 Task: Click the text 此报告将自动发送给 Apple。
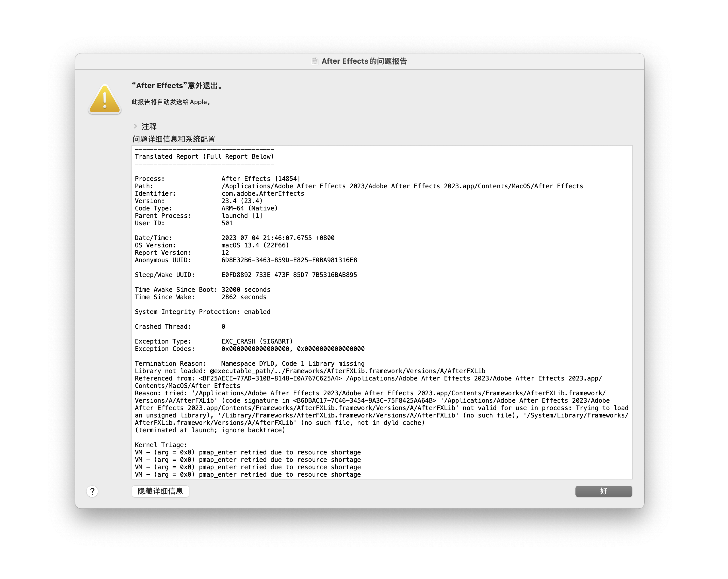click(172, 102)
